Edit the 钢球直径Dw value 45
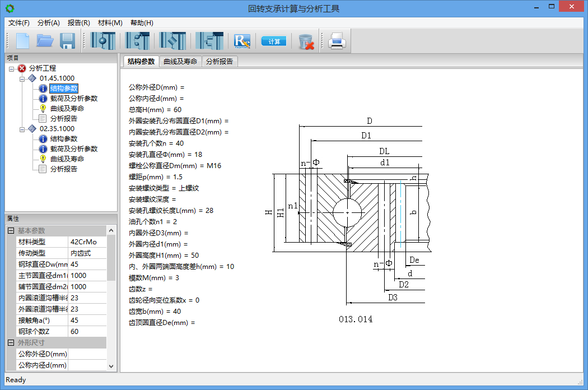This screenshot has width=588, height=390. pyautogui.click(x=87, y=264)
